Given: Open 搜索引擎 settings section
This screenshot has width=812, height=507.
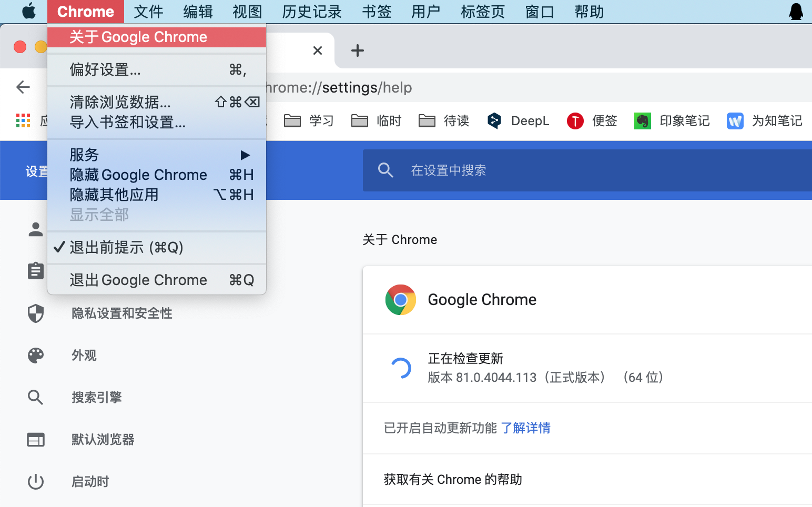Looking at the screenshot, I should tap(97, 398).
